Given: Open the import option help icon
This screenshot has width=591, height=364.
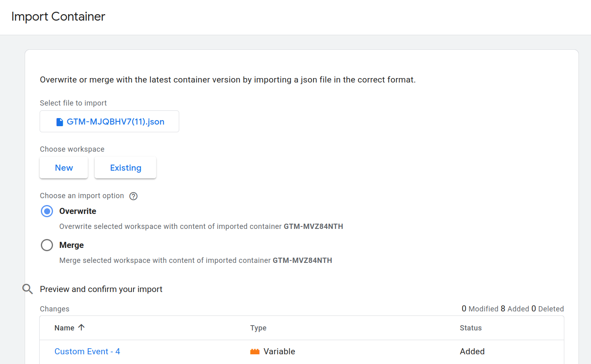Looking at the screenshot, I should click(133, 196).
